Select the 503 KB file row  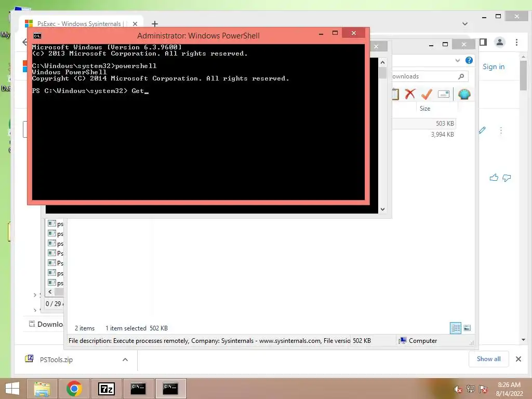point(424,124)
